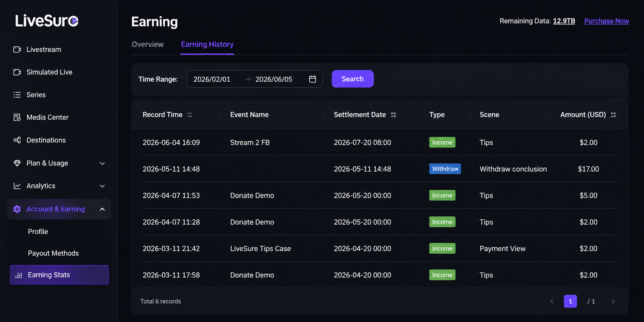Click the 12.9TB remaining data link
The height and width of the screenshot is (322, 644).
564,21
